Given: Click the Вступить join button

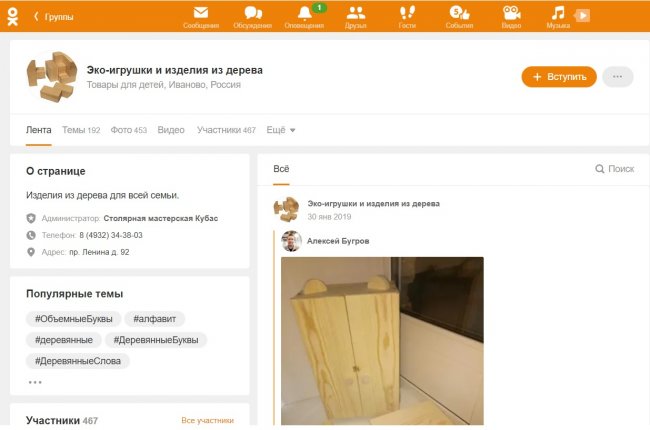Looking at the screenshot, I should point(559,77).
